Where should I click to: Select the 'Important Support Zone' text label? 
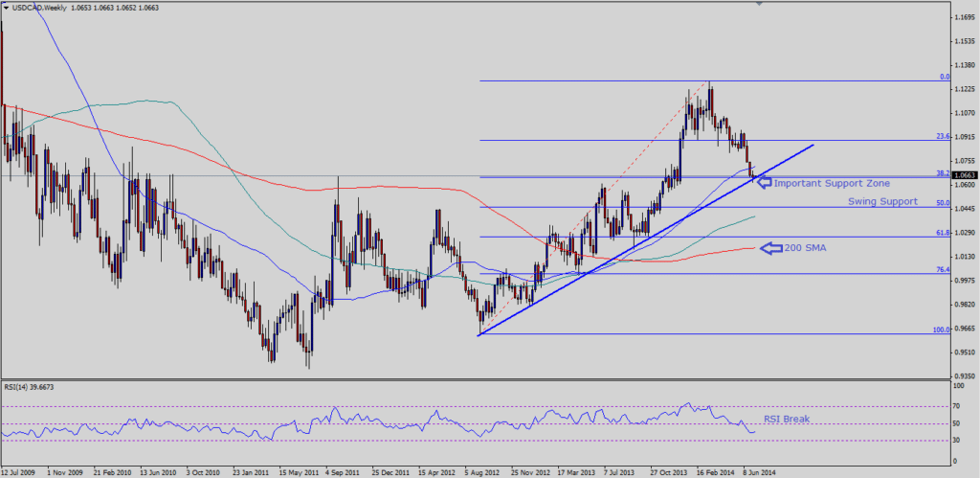[832, 183]
